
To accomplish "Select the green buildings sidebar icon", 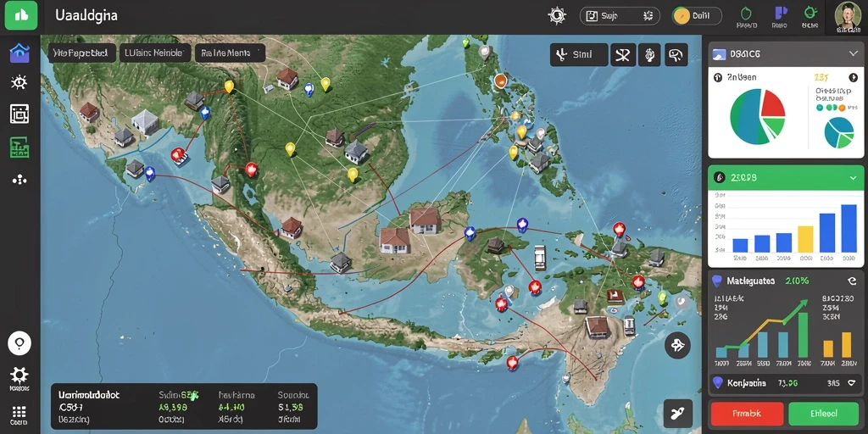I will [x=19, y=147].
